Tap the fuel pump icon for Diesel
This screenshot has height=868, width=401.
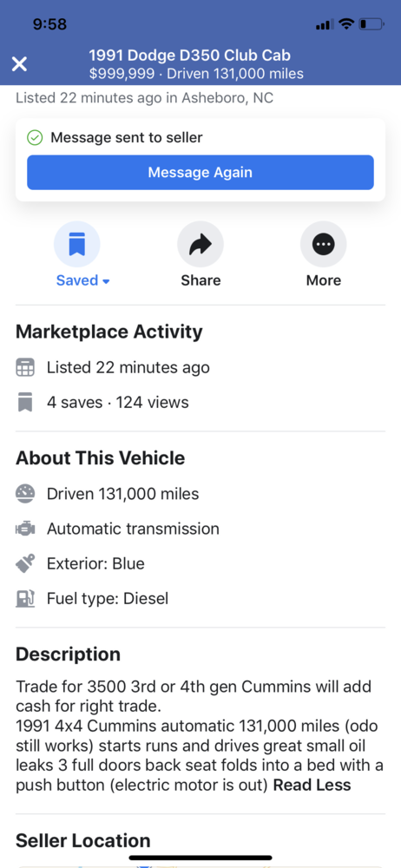tap(25, 598)
